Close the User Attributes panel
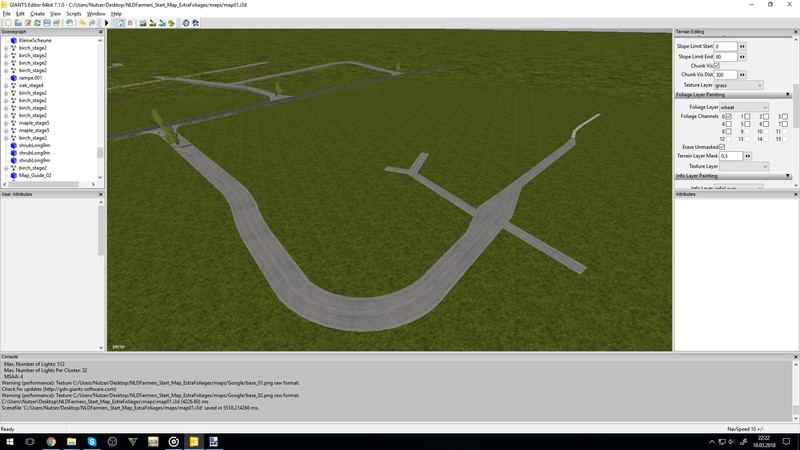The image size is (800, 450). pos(101,194)
